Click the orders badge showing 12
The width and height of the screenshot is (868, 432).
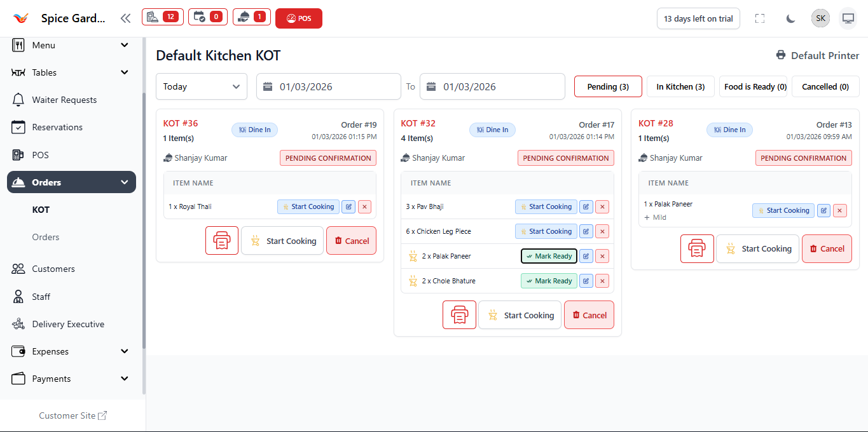point(162,18)
